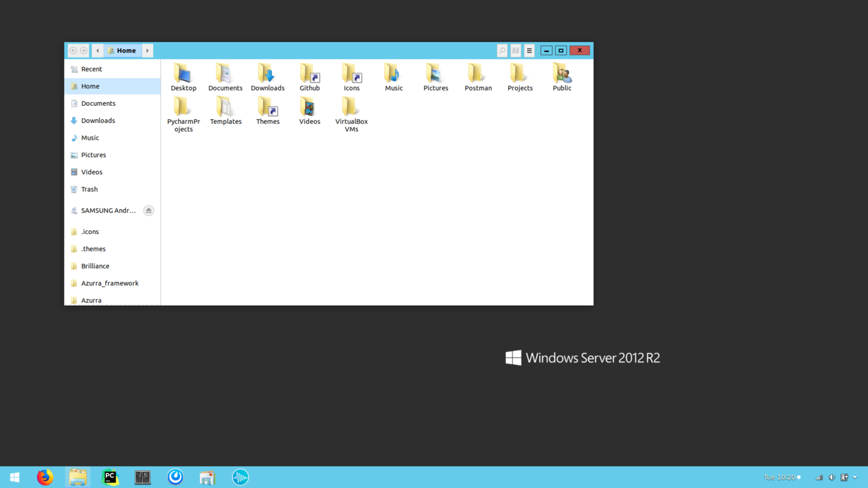Open the Windows start menu button
The height and width of the screenshot is (488, 868).
pyautogui.click(x=14, y=477)
